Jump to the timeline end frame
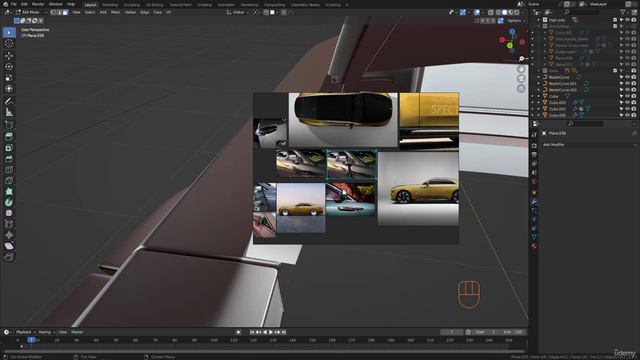This screenshot has height=360, width=640. coord(284,332)
